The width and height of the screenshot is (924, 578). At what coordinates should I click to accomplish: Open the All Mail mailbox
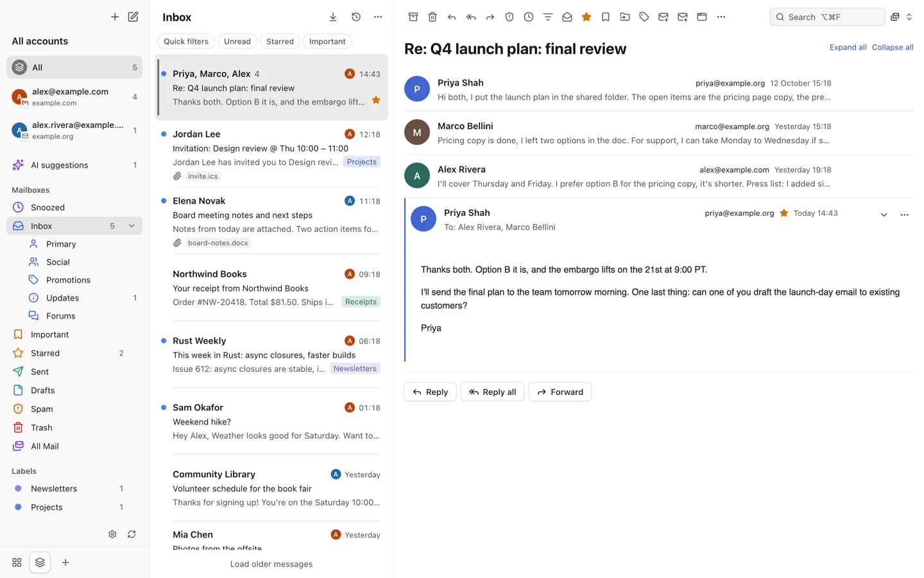[x=74, y=446]
